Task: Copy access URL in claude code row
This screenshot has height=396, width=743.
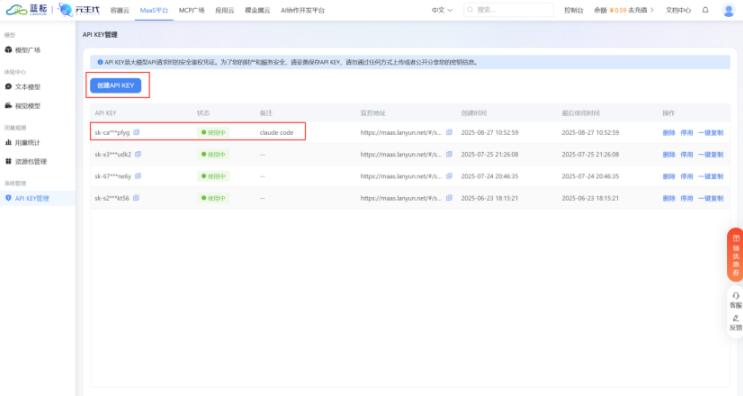Action: [449, 132]
